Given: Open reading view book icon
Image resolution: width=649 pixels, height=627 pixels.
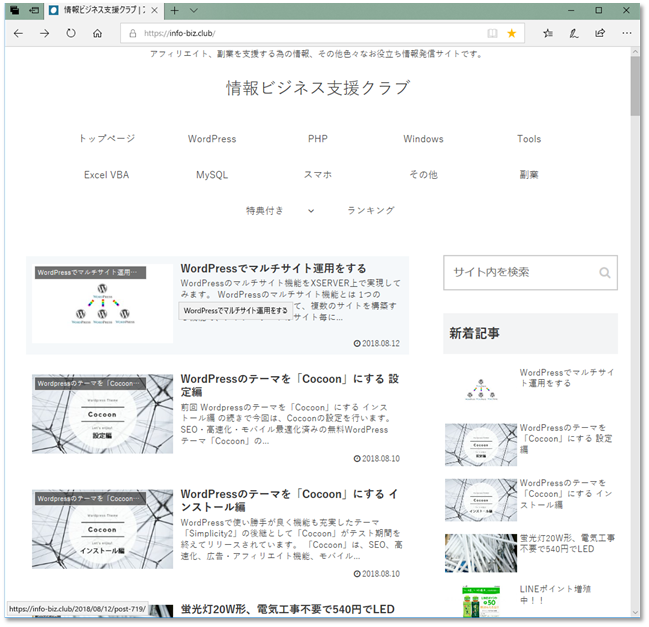Looking at the screenshot, I should [492, 34].
